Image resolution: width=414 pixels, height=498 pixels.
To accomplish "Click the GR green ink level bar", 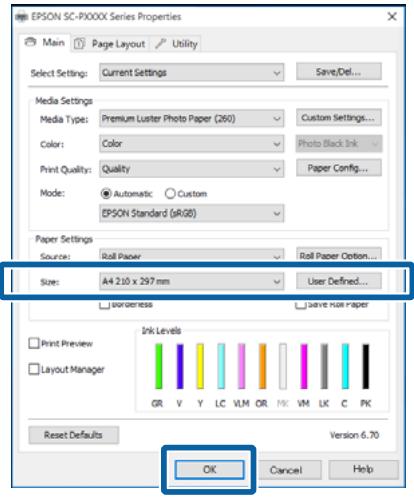I will [x=159, y=367].
